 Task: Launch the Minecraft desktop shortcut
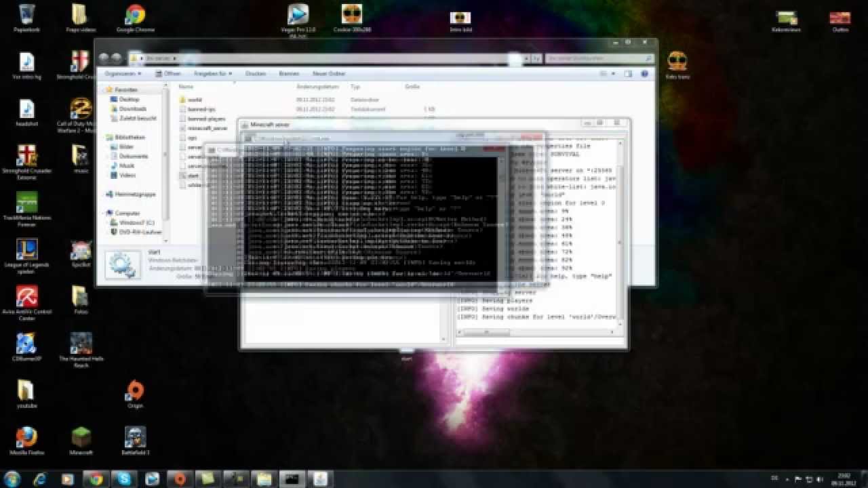point(81,441)
